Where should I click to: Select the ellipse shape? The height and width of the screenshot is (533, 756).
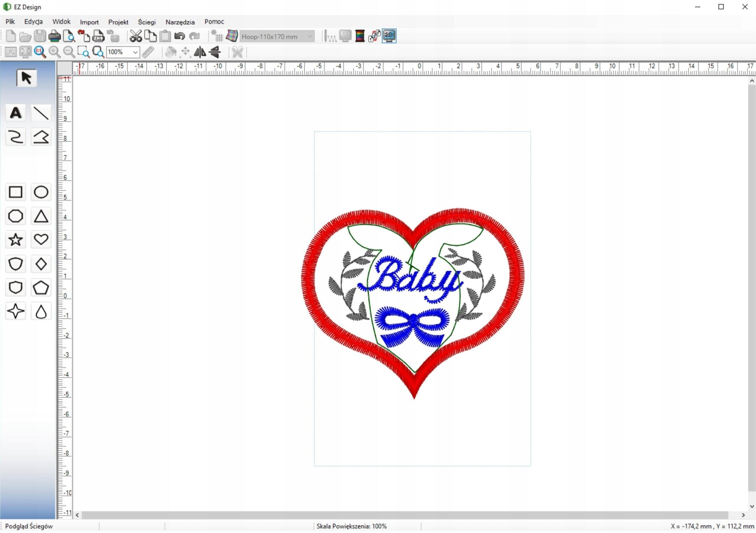pos(41,192)
